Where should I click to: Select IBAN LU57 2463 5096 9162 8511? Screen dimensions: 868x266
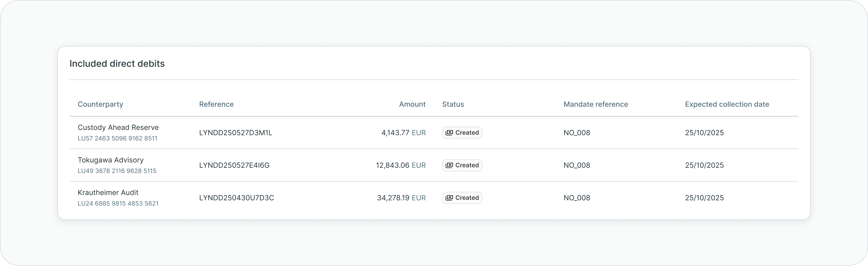(x=117, y=138)
